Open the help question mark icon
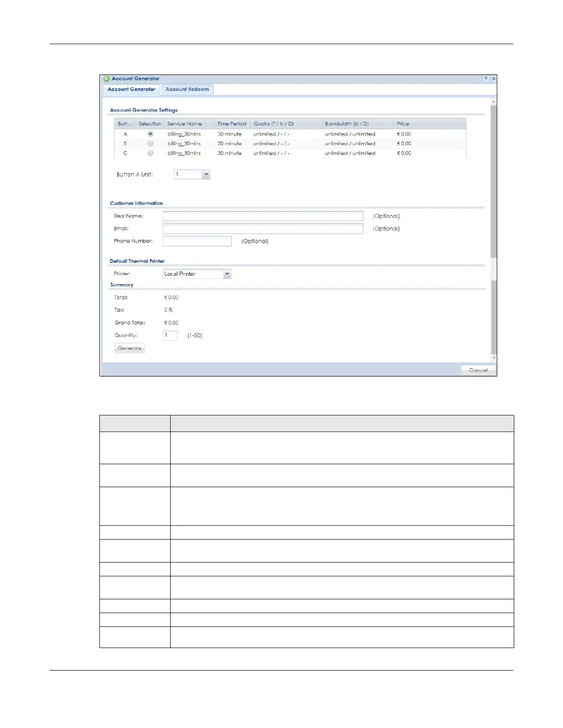Viewport: 563px width, 728px height. pos(486,79)
